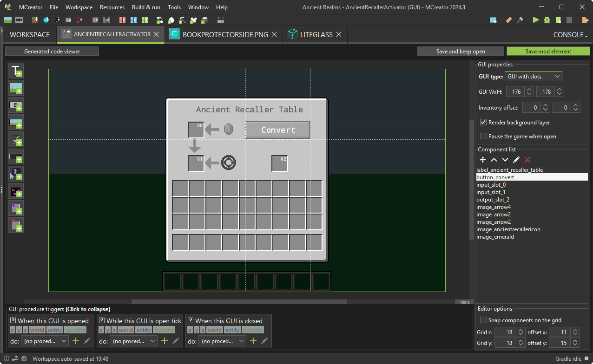Open the File menu
593x364 pixels.
(x=54, y=7)
